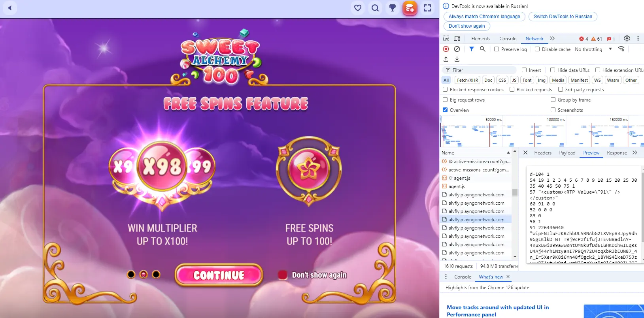Click the issues count flag badge
The width and height of the screenshot is (644, 318).
[x=611, y=39]
